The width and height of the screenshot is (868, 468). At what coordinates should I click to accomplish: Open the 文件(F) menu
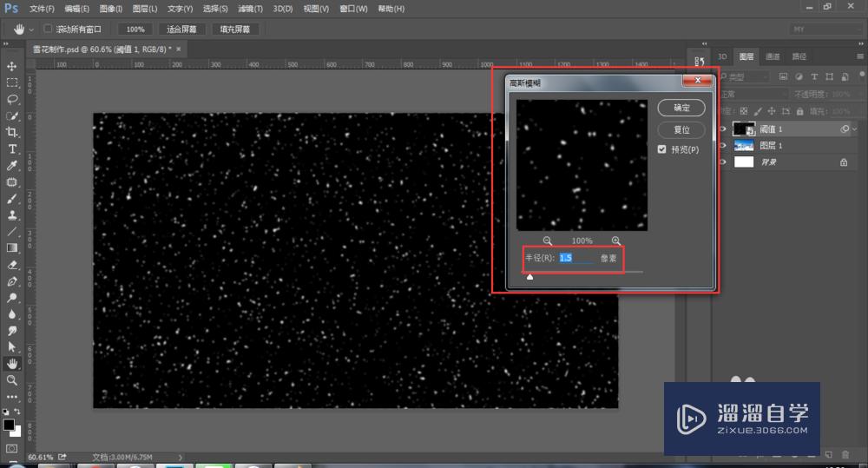point(42,9)
